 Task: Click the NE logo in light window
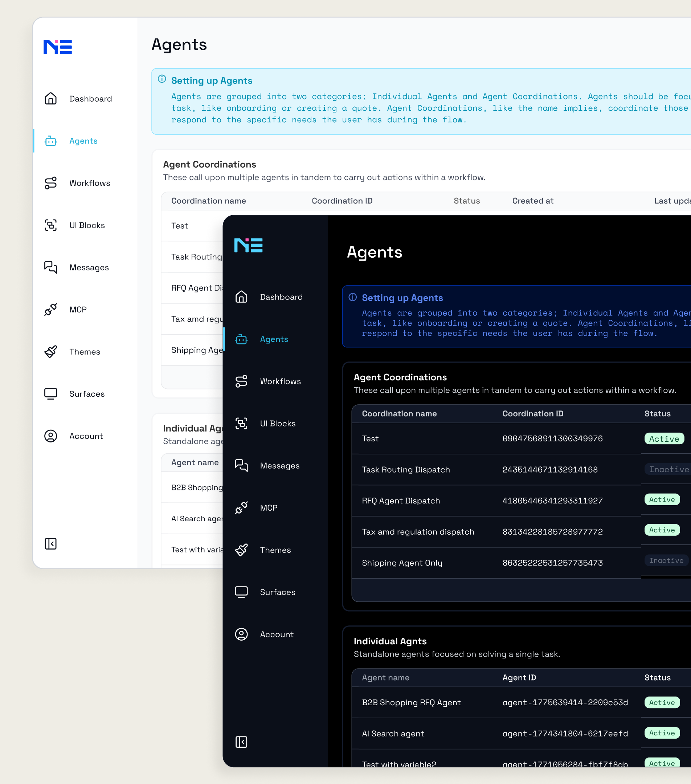click(x=57, y=47)
